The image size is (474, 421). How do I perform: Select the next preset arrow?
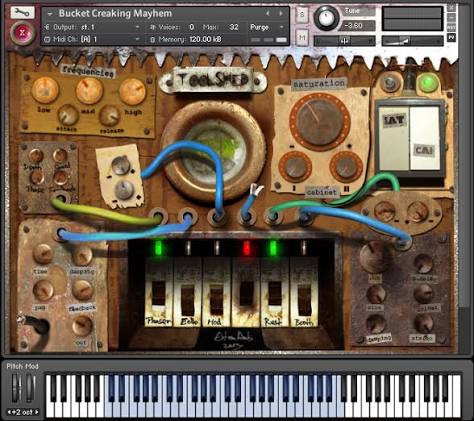281,14
